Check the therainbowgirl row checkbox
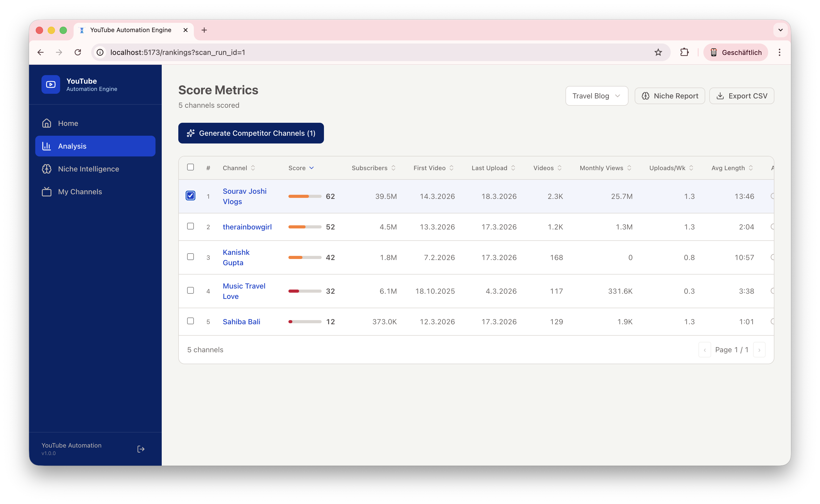The image size is (820, 504). click(x=190, y=226)
